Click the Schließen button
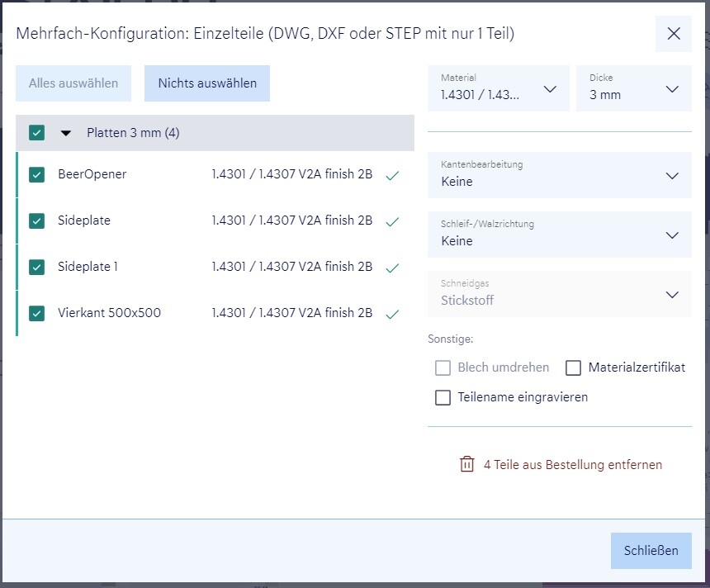Image resolution: width=710 pixels, height=588 pixels. point(651,551)
